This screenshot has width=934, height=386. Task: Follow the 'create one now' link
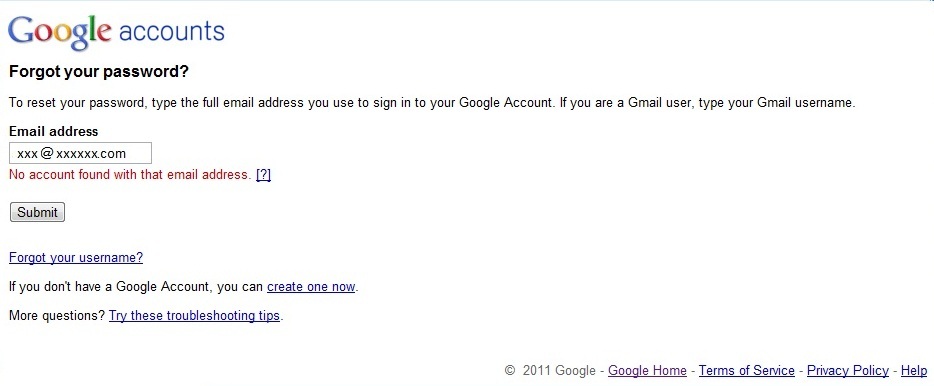coord(311,287)
